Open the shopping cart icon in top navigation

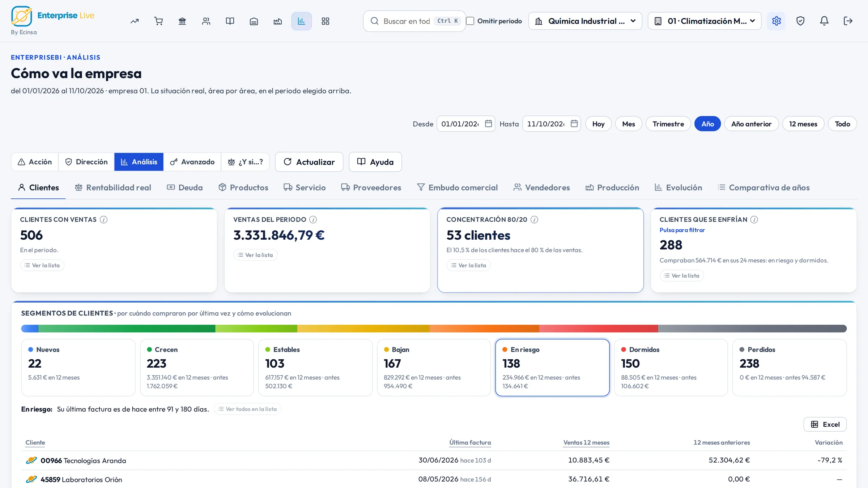coord(158,21)
